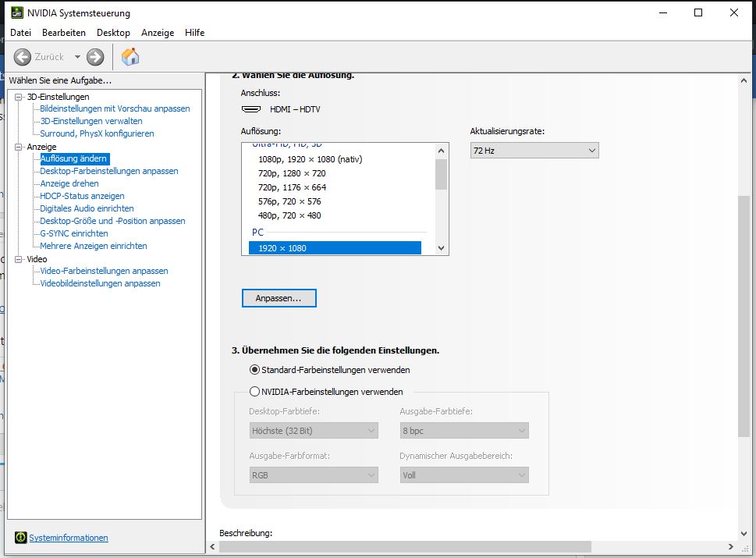
Task: Click the Forward arrow icon
Action: click(x=95, y=57)
